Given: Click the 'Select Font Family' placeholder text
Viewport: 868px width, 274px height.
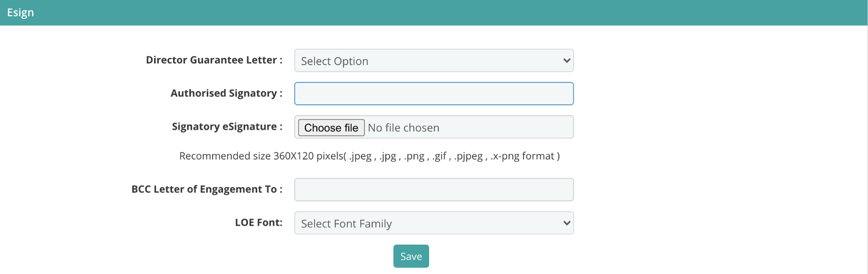Looking at the screenshot, I should point(346,224).
